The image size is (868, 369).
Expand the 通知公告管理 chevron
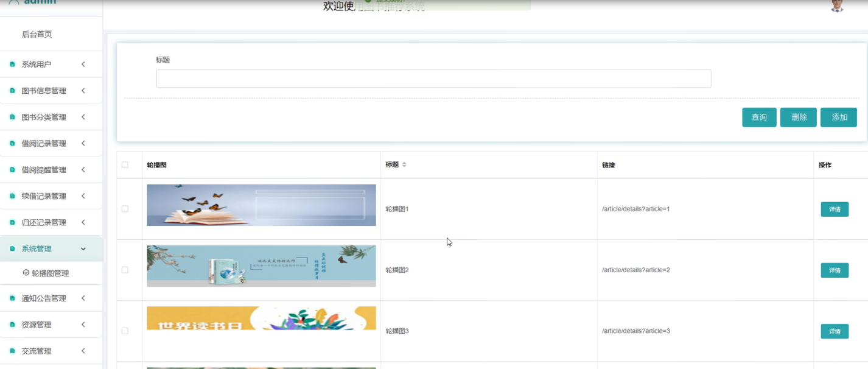click(x=83, y=298)
